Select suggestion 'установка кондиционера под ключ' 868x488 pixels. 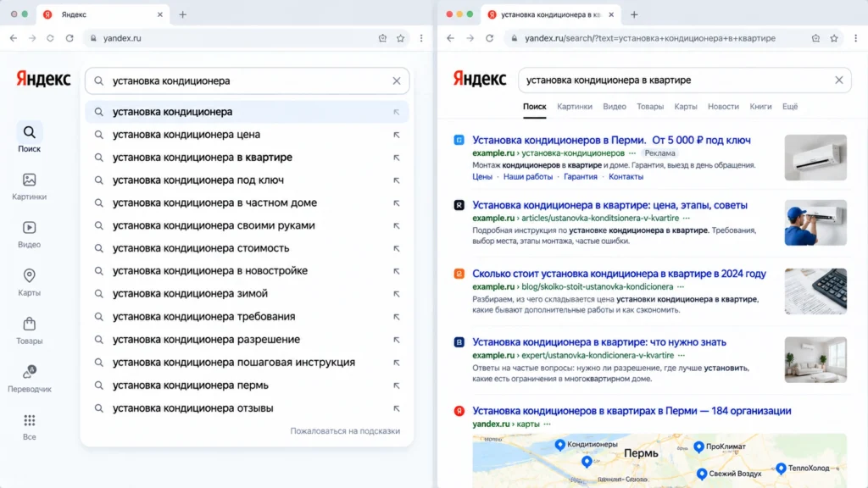247,180
